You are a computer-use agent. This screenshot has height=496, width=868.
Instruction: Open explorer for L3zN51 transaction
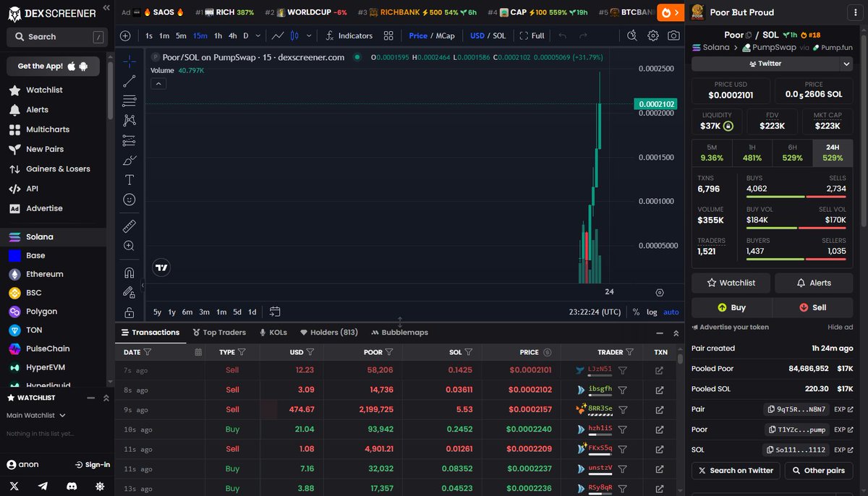[x=659, y=370]
